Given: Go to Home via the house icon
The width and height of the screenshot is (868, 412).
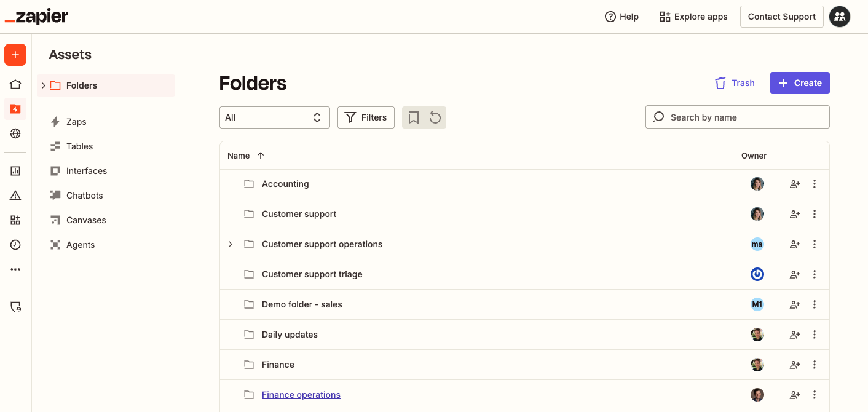Looking at the screenshot, I should pyautogui.click(x=15, y=84).
